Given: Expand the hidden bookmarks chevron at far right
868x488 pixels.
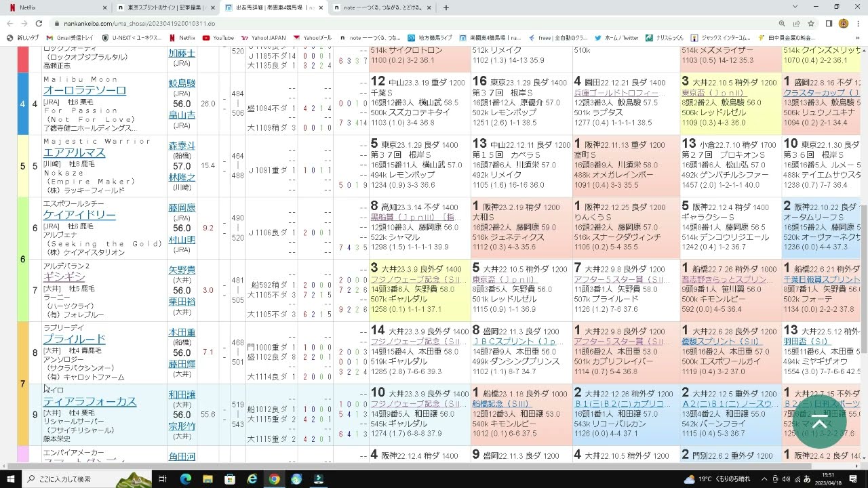Looking at the screenshot, I should tap(858, 38).
